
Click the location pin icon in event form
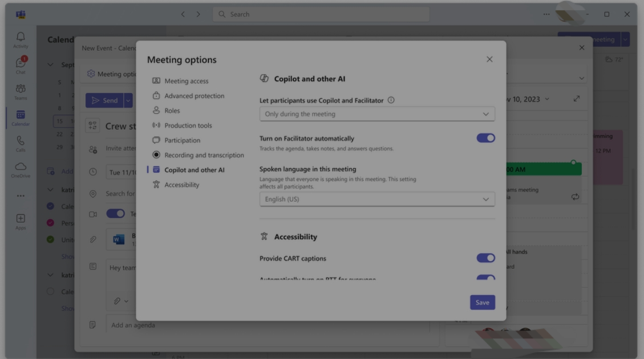[x=93, y=194]
